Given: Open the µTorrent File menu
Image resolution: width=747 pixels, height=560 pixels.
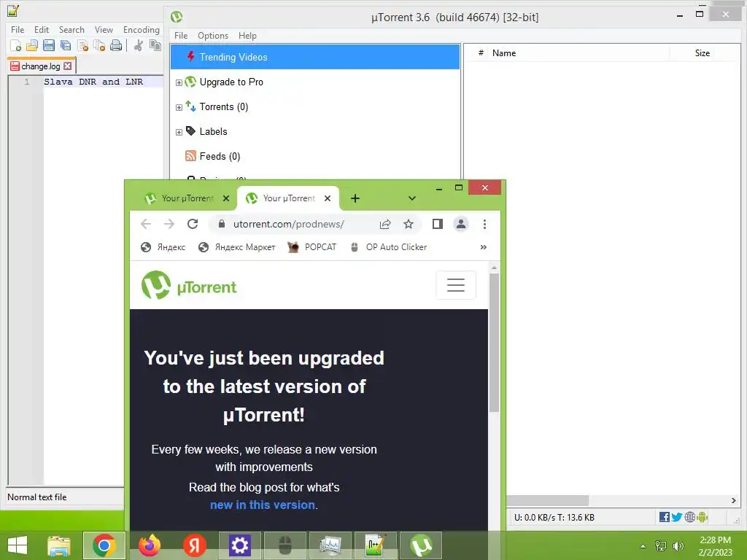Looking at the screenshot, I should (181, 36).
